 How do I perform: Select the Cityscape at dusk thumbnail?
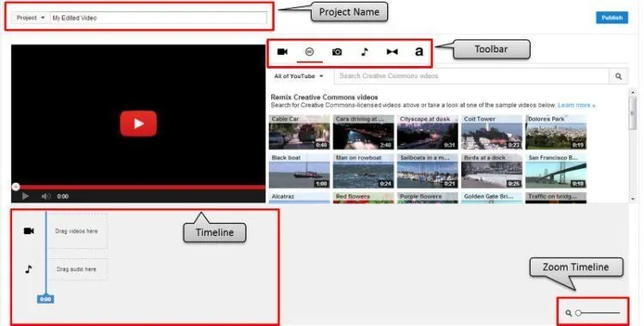point(428,132)
